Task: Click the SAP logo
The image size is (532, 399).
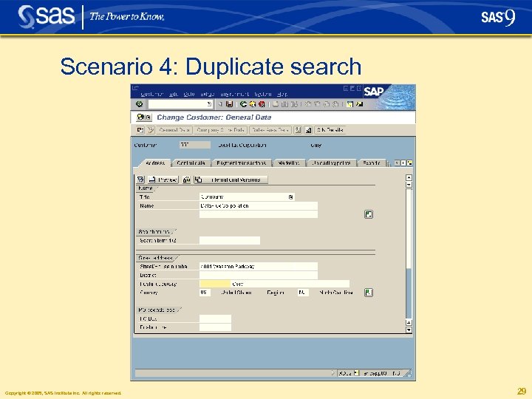Action: 374,92
